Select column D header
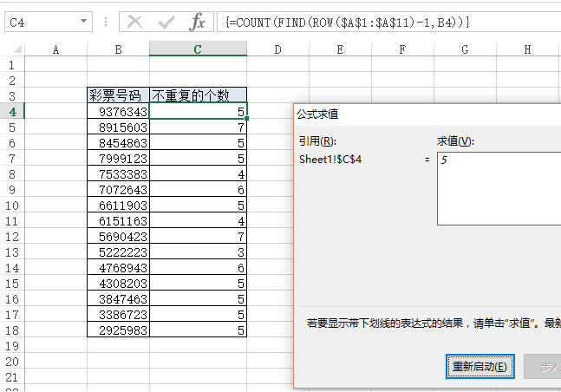The height and width of the screenshot is (392, 561). (x=278, y=49)
